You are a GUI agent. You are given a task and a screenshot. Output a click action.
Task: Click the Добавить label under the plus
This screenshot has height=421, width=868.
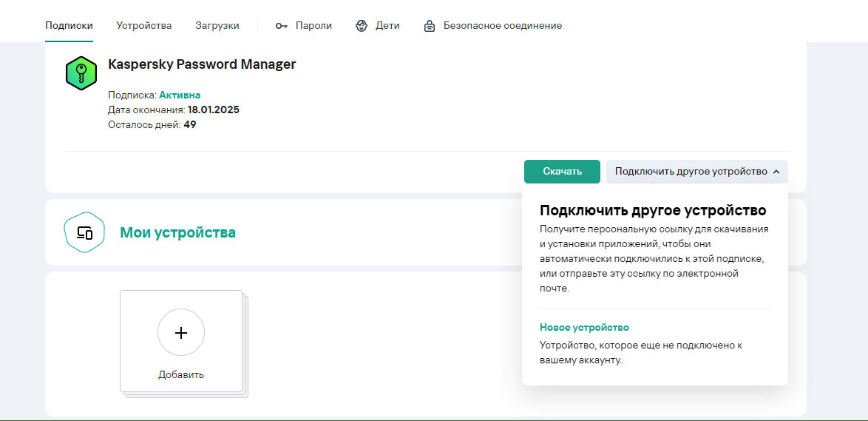click(181, 374)
